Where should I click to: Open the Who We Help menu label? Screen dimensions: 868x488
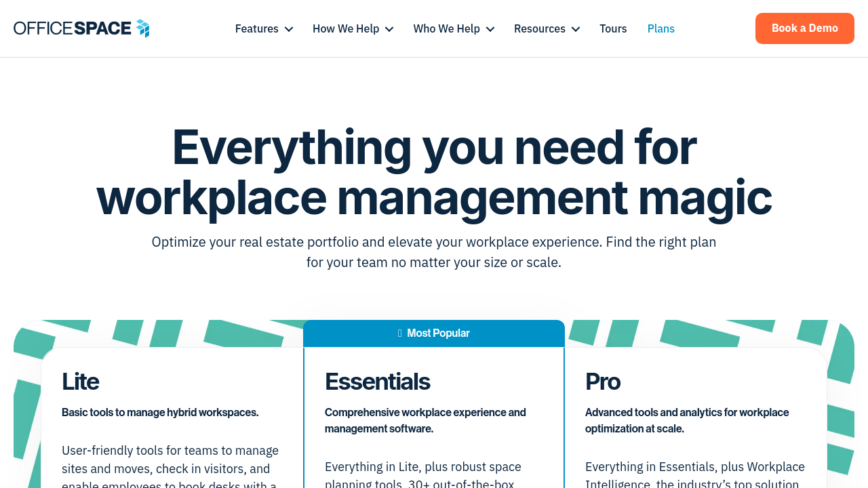446,28
